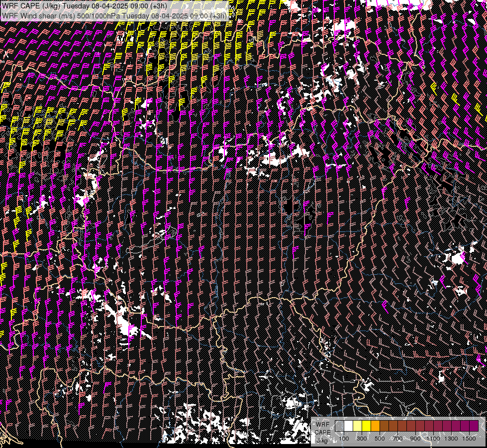This screenshot has height=448, width=487.
Task: Click the final purple legend swatch above 1500
Action: [x=474, y=426]
